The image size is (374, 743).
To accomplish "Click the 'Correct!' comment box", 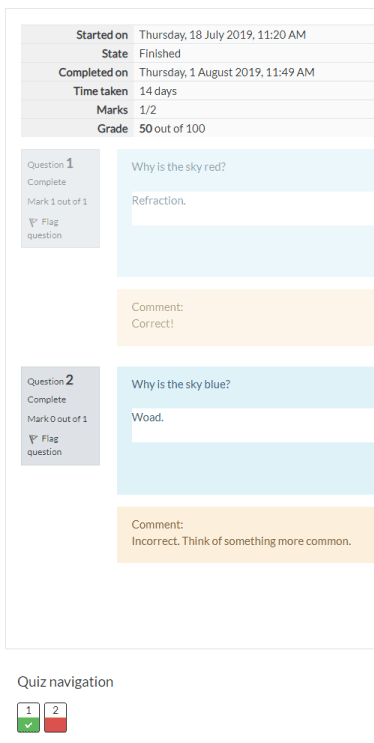I will tap(246, 317).
